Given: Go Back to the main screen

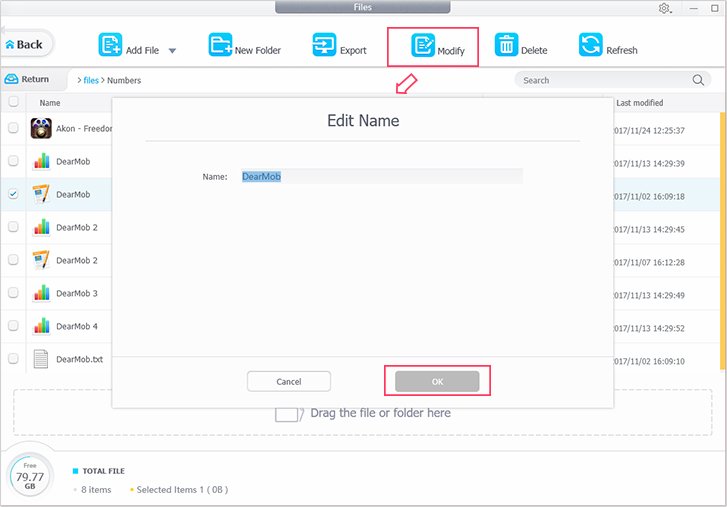Looking at the screenshot, I should coord(27,44).
